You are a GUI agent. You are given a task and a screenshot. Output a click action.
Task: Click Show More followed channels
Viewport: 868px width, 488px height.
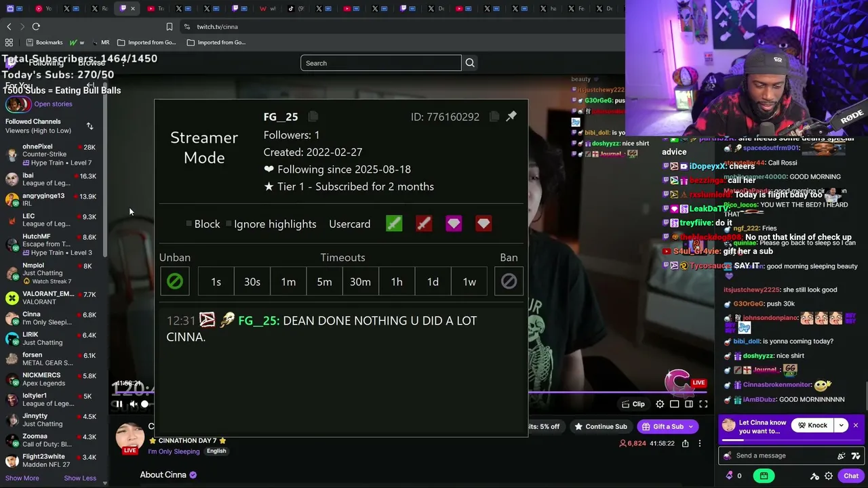coord(22,478)
